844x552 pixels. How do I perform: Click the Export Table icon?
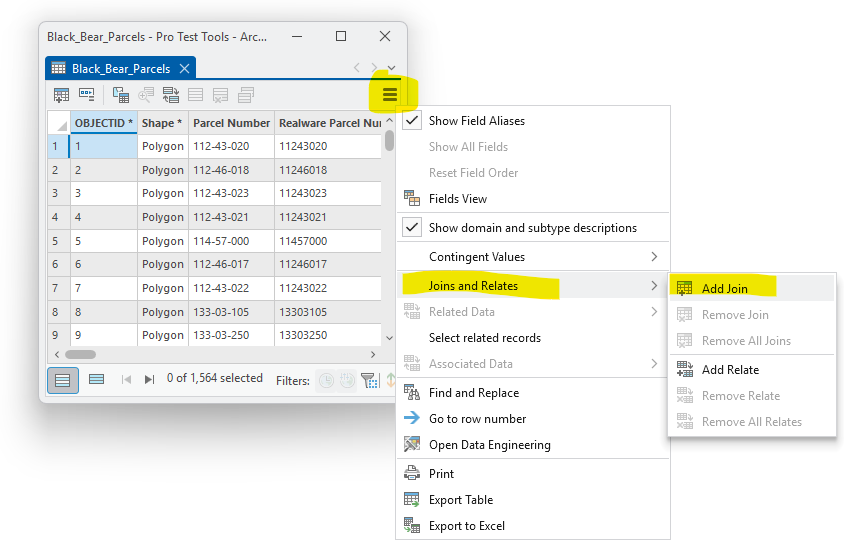pyautogui.click(x=412, y=500)
